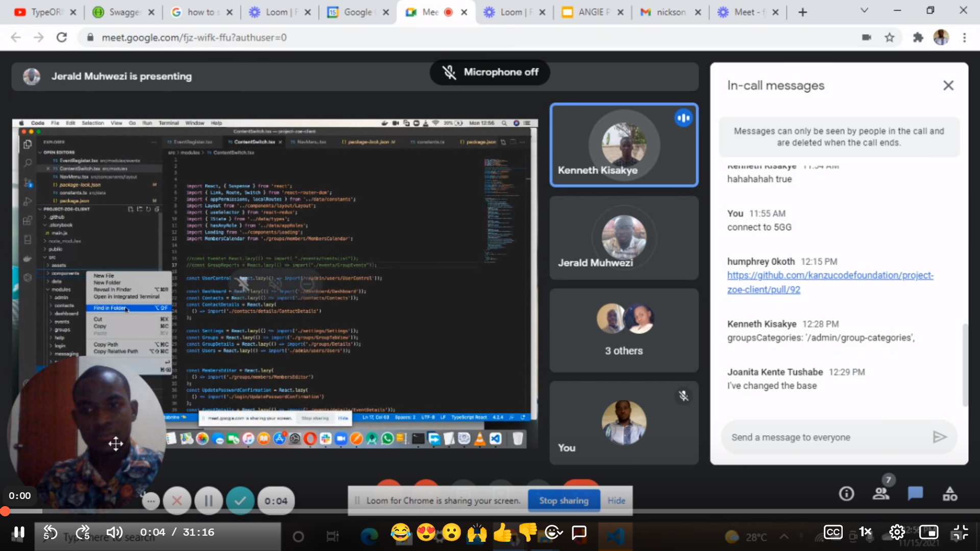Viewport: 980px width, 551px height.
Task: Toggle the Meet chat panel icon
Action: pos(915,493)
